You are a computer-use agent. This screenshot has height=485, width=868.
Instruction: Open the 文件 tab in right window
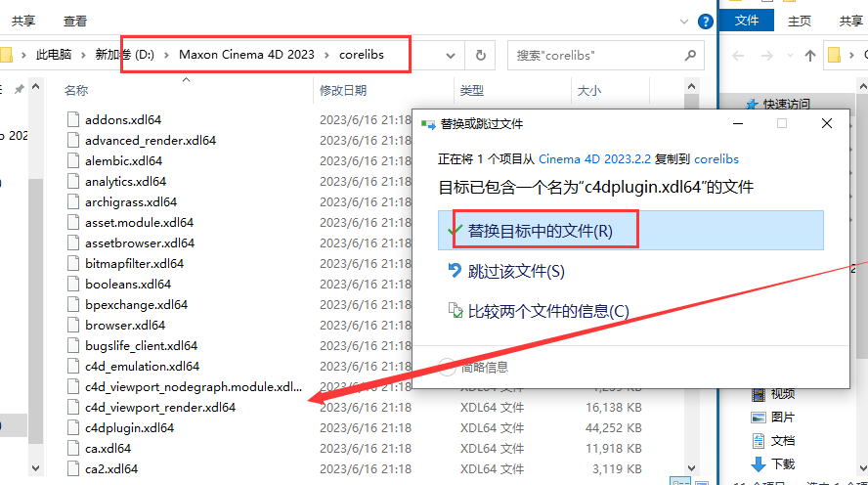click(x=746, y=21)
